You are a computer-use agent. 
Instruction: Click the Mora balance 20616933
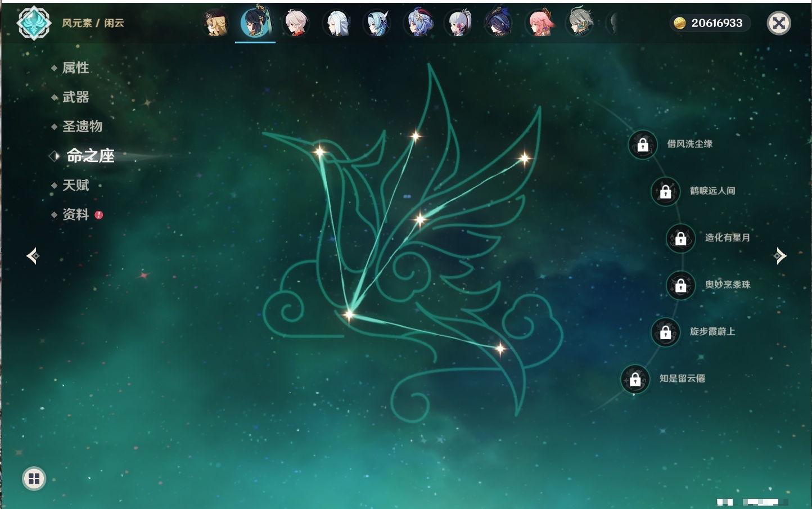coord(710,23)
